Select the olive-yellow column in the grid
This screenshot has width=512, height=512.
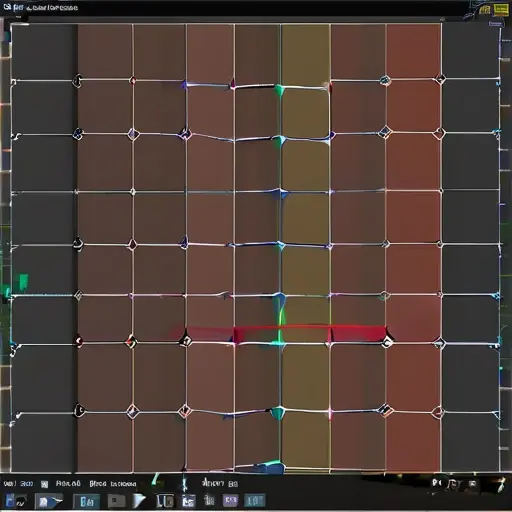pos(306,248)
